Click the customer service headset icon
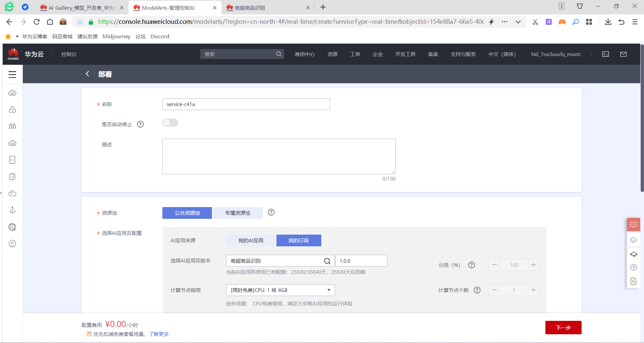 tap(634, 254)
